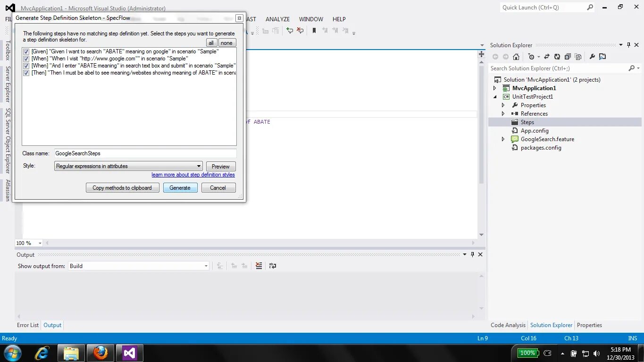The image size is (644, 362).
Task: Open the Windows Start menu orb
Action: tap(12, 353)
